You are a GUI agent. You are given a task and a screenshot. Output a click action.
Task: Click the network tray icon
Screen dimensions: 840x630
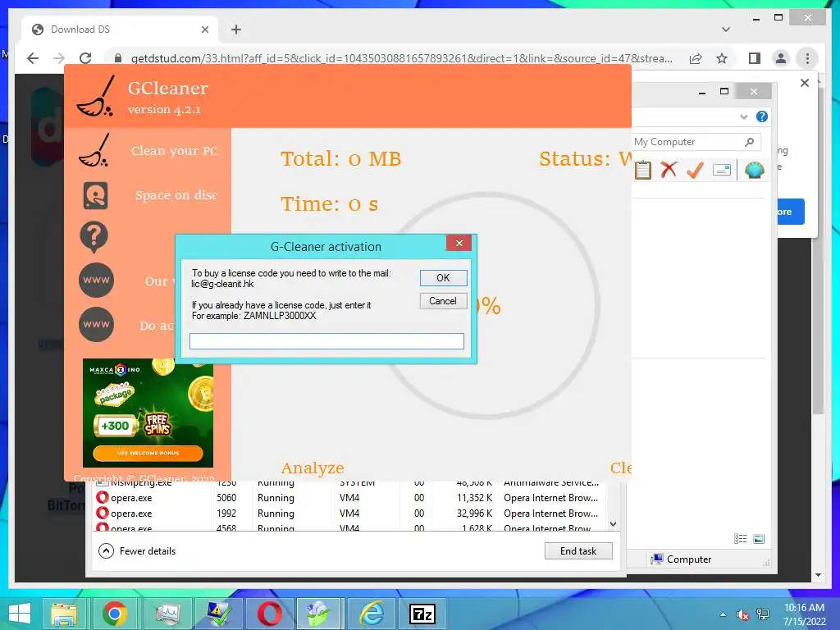tap(762, 614)
